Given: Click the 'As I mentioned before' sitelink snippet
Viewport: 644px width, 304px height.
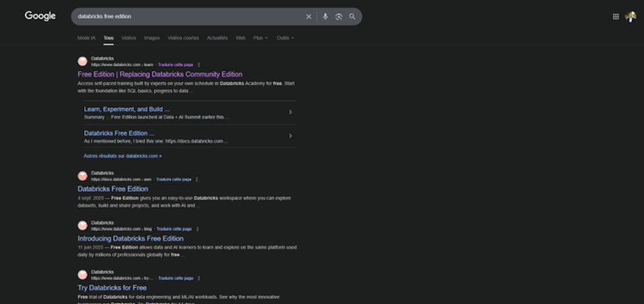Looking at the screenshot, I should 156,141.
